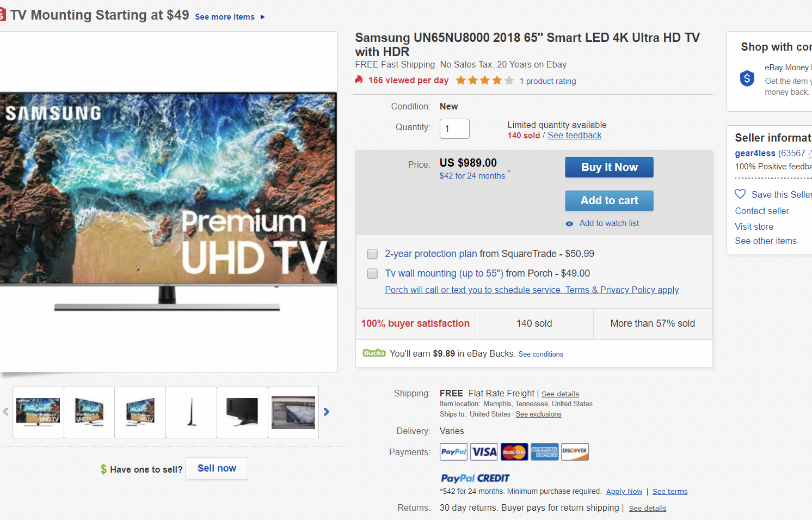
Task: Click the MasterCard payment icon
Action: 514,452
